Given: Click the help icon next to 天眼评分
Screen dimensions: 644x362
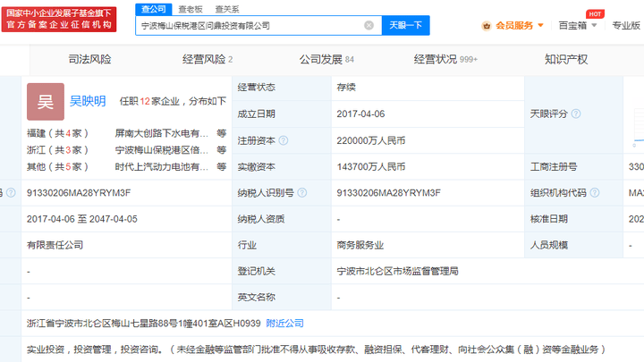Looking at the screenshot, I should point(576,114).
